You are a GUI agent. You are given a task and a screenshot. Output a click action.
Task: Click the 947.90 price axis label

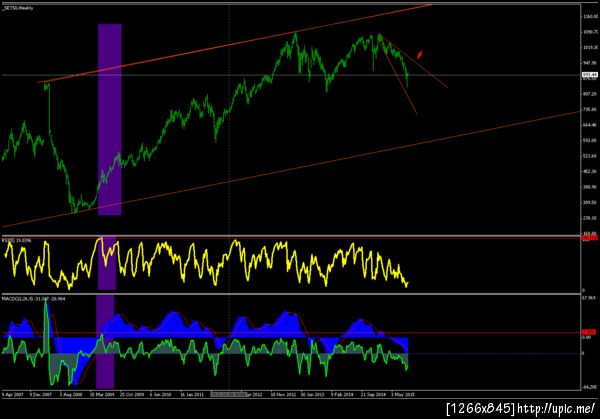pos(591,63)
